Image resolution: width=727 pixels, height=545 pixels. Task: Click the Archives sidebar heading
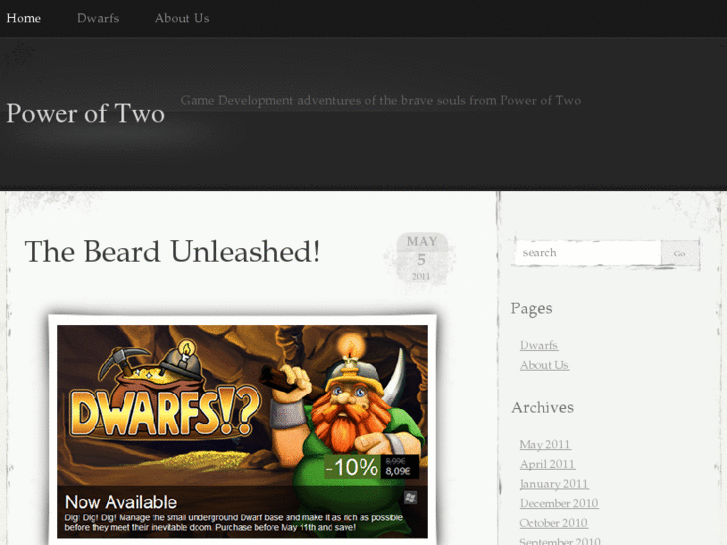click(542, 407)
